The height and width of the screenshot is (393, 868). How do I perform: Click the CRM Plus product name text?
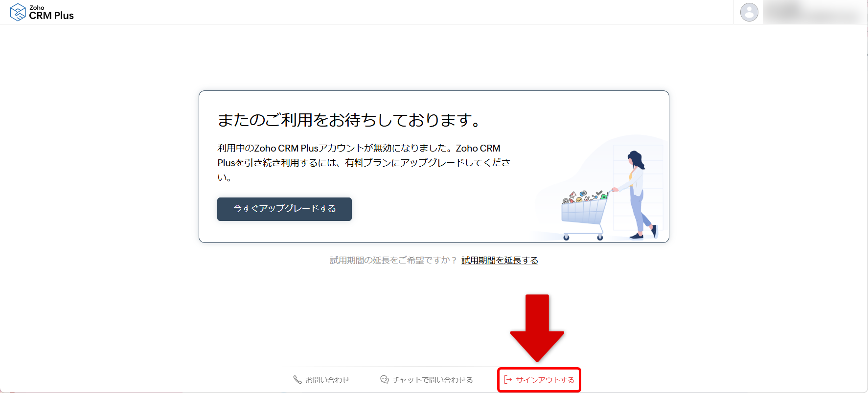click(51, 16)
